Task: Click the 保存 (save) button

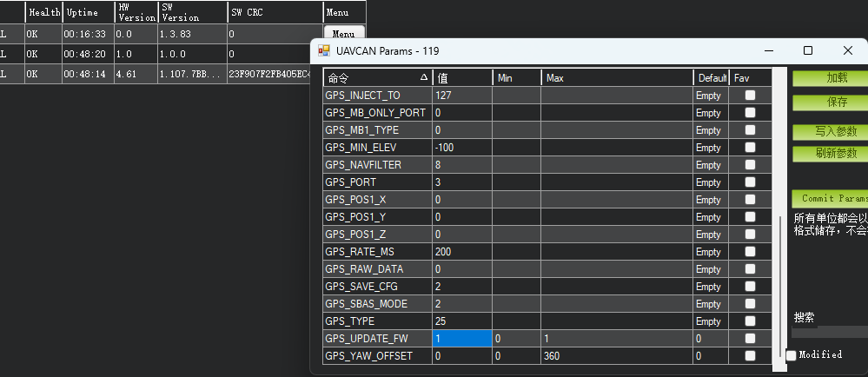Action: [831, 103]
